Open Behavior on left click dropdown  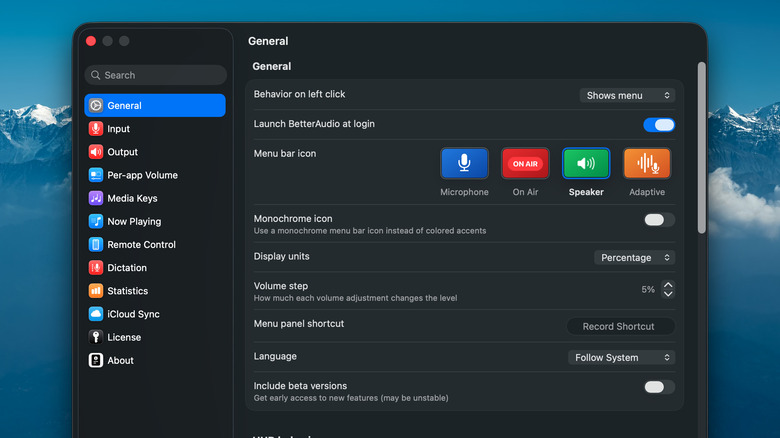(627, 95)
